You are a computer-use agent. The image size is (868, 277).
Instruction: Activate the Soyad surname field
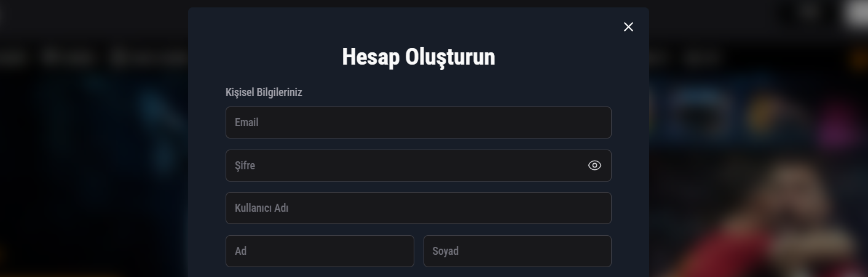pos(517,251)
